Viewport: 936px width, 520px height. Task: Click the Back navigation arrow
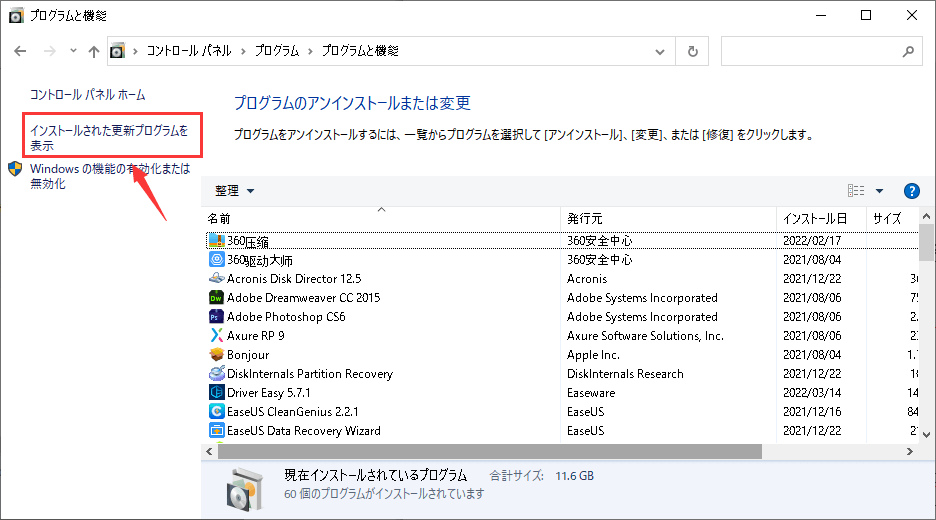click(20, 51)
